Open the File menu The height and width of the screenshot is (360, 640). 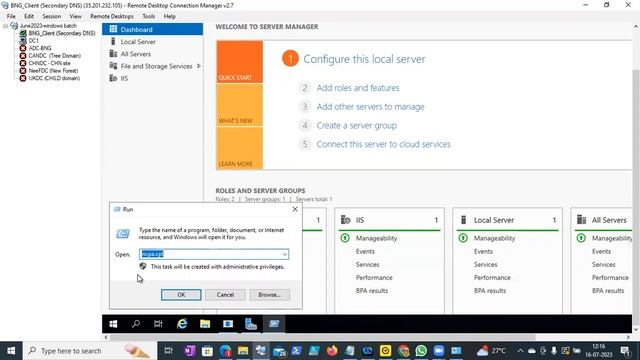tap(11, 16)
